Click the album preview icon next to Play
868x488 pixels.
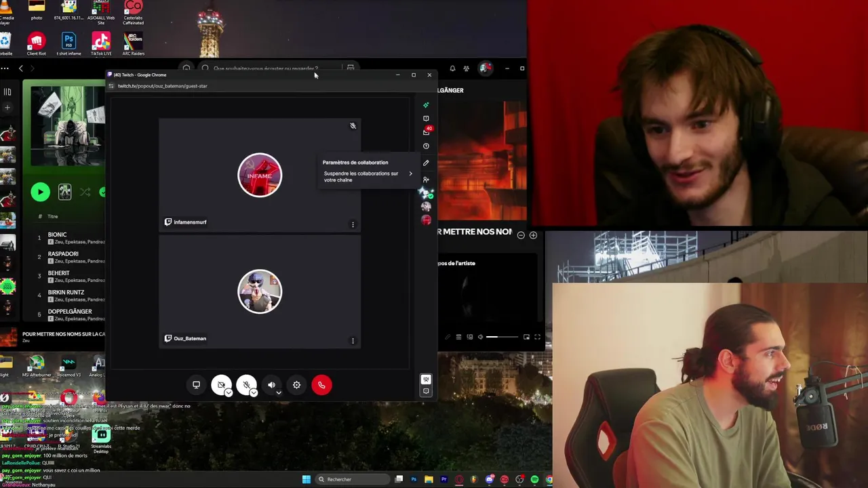(64, 192)
